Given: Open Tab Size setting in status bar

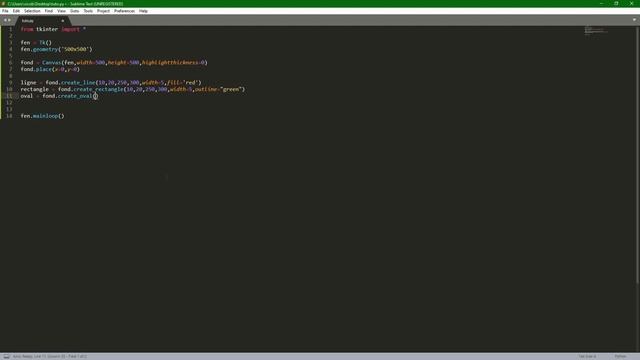Looking at the screenshot, I should click(x=587, y=356).
